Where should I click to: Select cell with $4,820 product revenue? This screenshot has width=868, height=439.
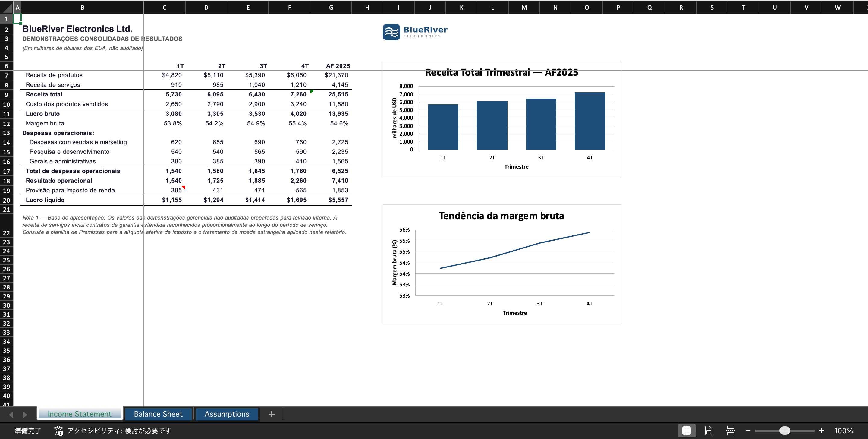[165, 75]
